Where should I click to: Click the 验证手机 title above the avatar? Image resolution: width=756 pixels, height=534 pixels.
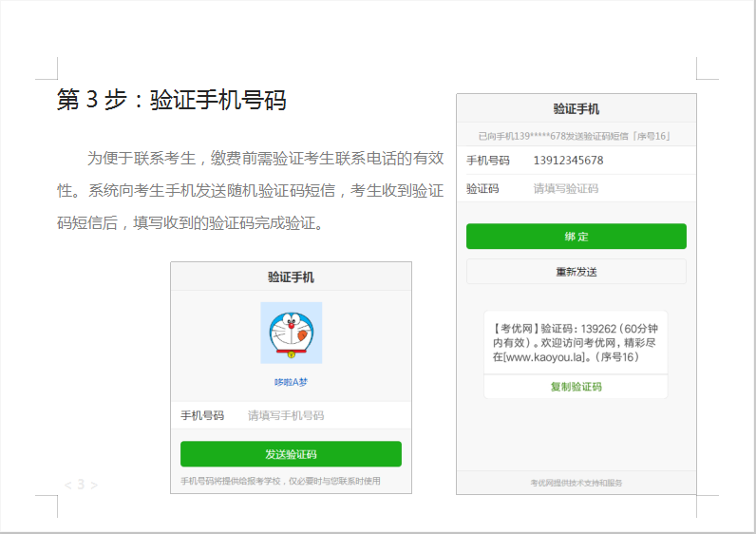[291, 277]
